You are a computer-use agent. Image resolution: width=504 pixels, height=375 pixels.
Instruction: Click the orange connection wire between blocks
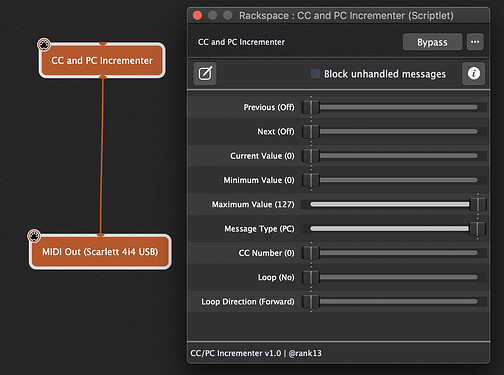click(x=102, y=156)
